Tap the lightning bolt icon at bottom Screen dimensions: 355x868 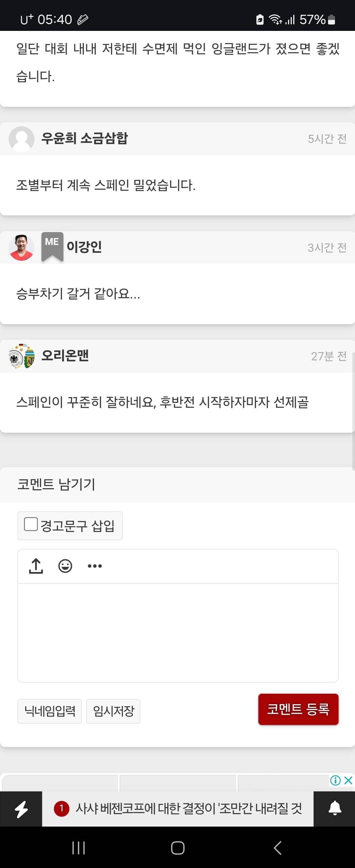21,809
